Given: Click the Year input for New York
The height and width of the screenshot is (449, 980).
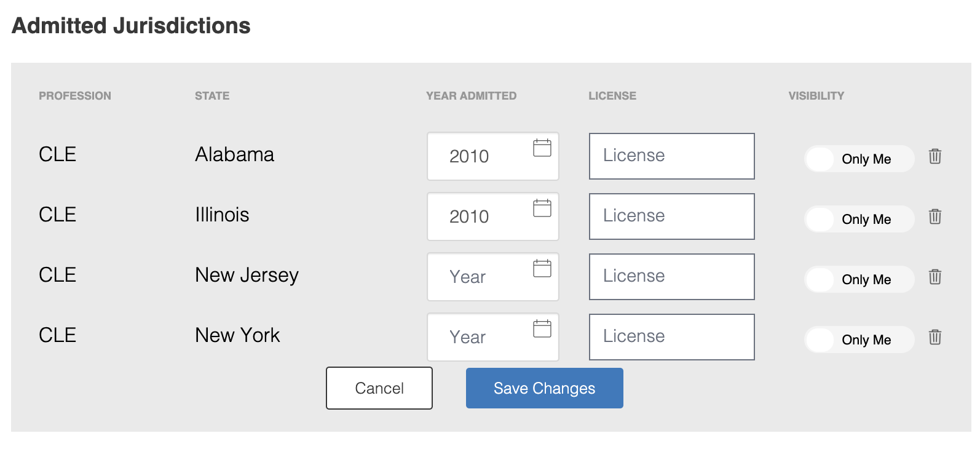Looking at the screenshot, I should click(480, 337).
